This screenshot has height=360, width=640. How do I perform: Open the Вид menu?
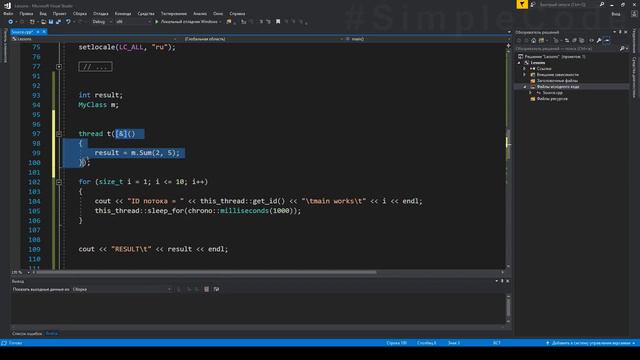[x=43, y=13]
